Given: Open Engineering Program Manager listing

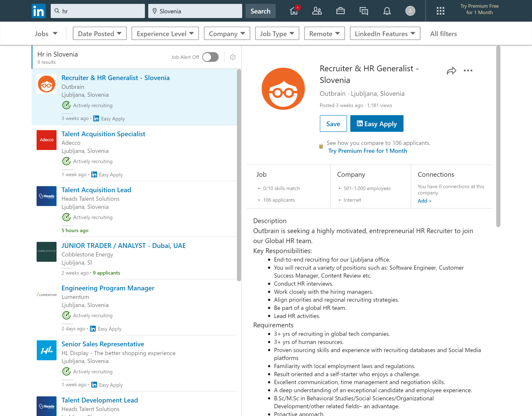Looking at the screenshot, I should [x=108, y=288].
